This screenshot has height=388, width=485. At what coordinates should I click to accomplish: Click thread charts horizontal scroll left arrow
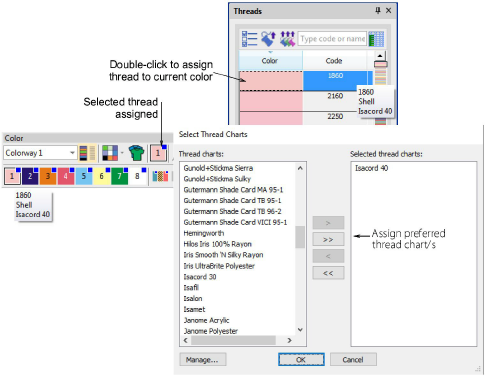click(186, 340)
